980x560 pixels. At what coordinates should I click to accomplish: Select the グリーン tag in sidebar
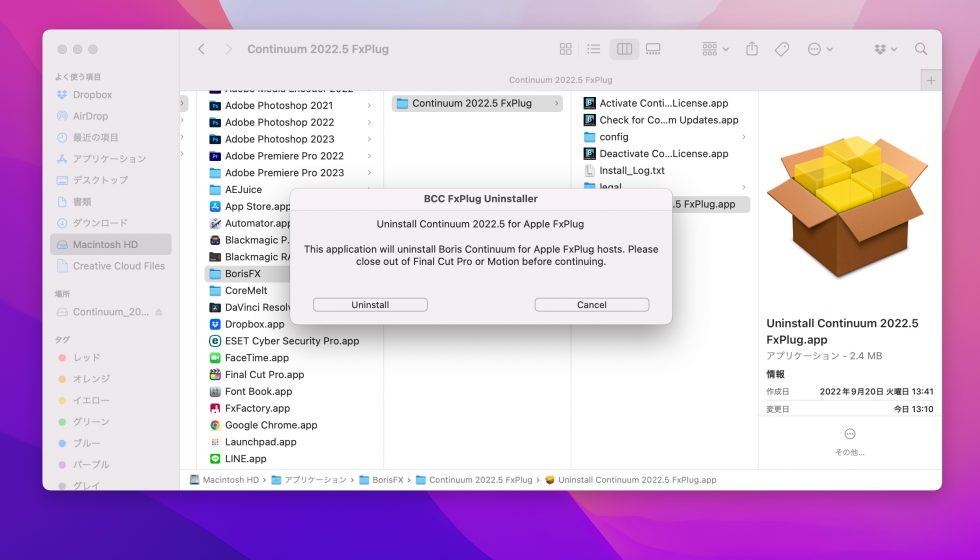click(91, 422)
